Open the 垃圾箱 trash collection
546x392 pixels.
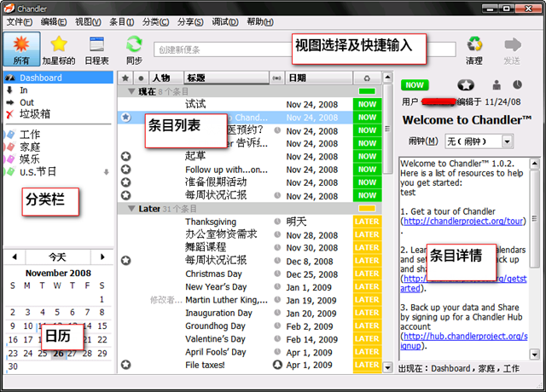point(34,114)
